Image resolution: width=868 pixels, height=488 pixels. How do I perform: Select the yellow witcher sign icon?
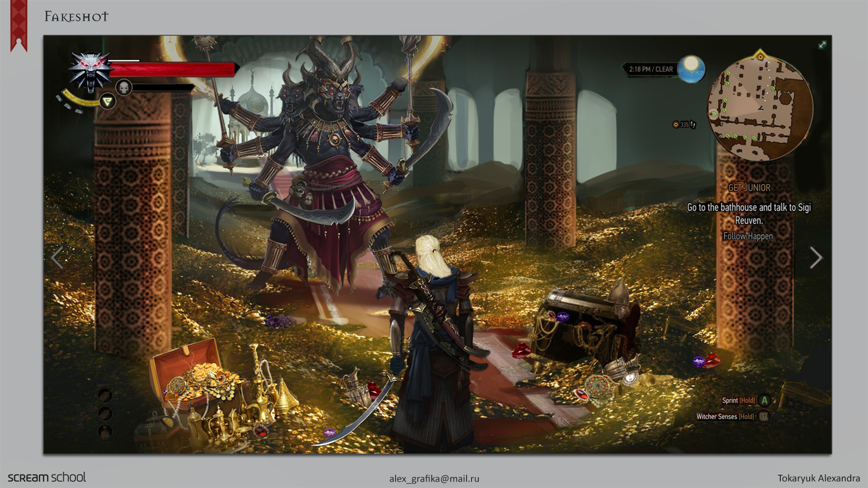108,101
